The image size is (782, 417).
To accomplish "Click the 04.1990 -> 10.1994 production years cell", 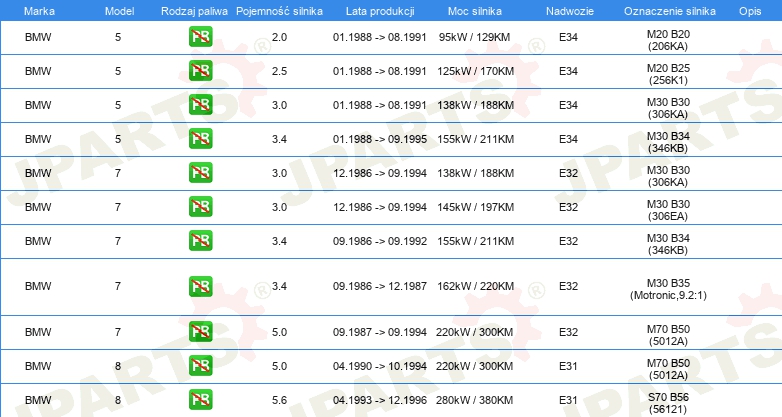I will (x=380, y=366).
